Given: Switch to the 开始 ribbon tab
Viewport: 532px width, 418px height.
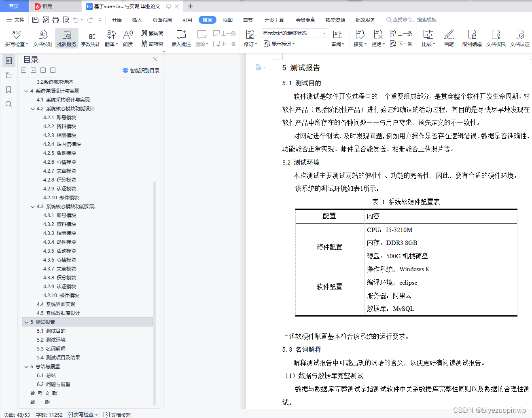Looking at the screenshot, I should [117, 20].
